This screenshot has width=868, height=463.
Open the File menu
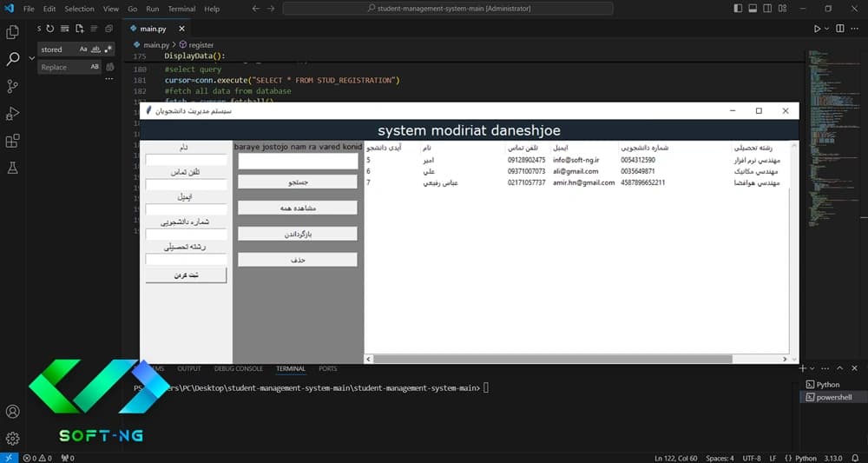[x=29, y=9]
